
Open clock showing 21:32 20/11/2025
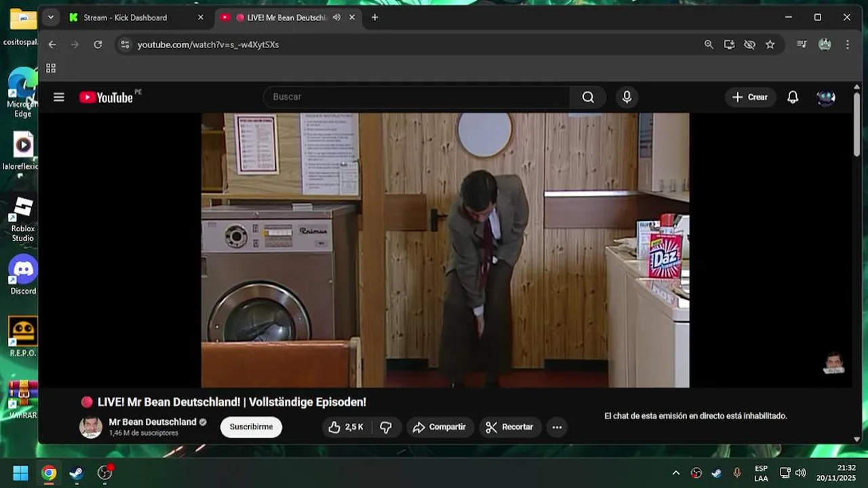tap(836, 473)
